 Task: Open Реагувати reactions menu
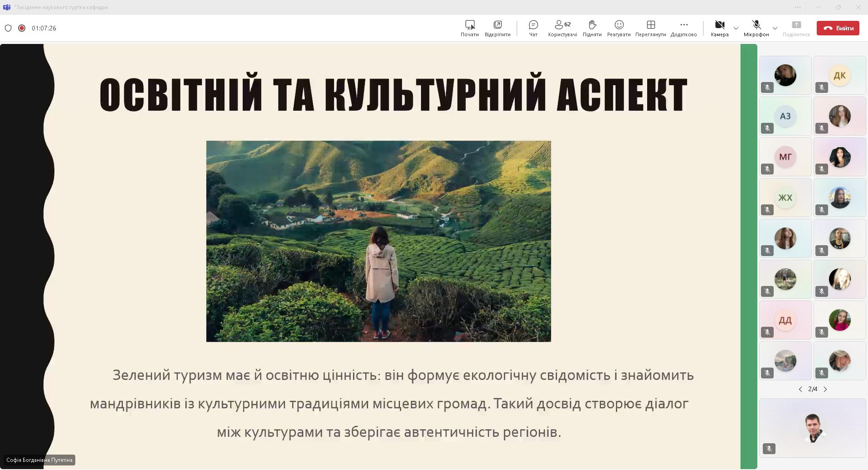(619, 28)
